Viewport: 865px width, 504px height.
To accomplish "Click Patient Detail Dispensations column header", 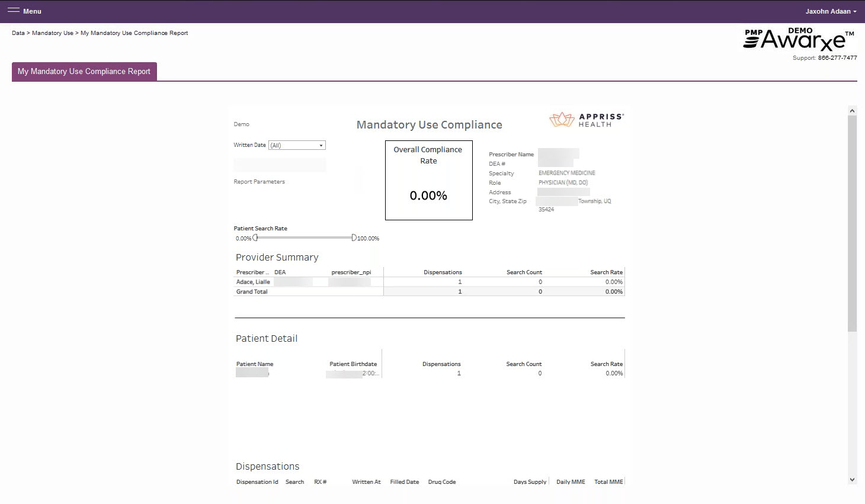I will pos(441,364).
